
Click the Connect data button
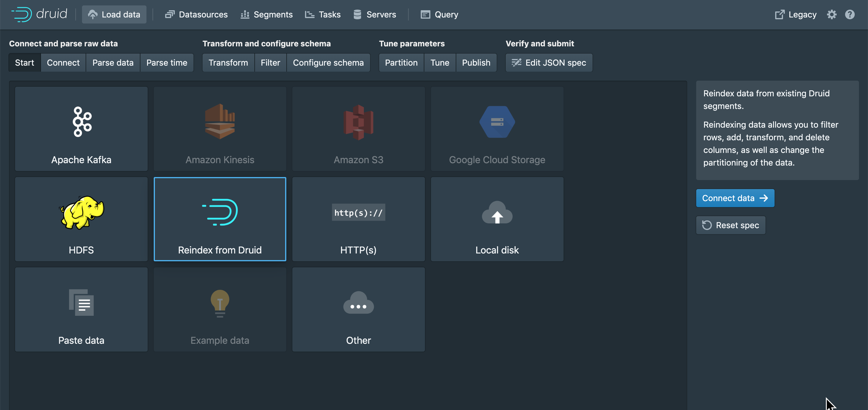[735, 198]
